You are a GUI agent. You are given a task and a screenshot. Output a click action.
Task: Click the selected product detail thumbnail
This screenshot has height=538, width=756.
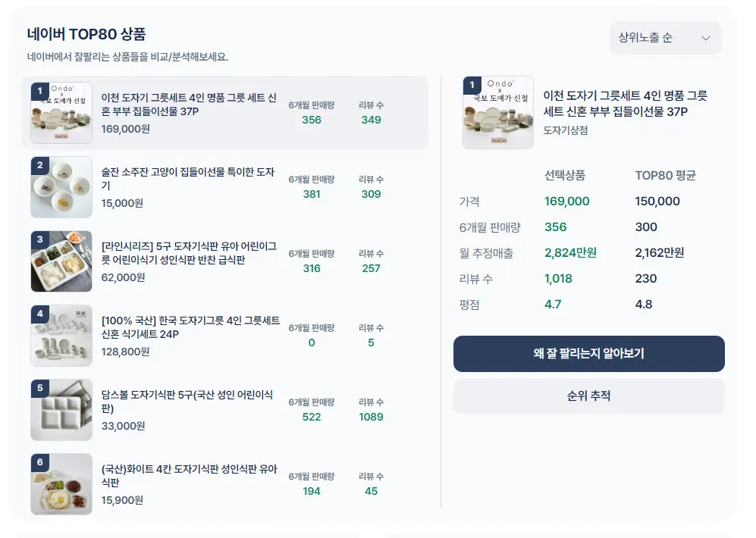point(498,112)
